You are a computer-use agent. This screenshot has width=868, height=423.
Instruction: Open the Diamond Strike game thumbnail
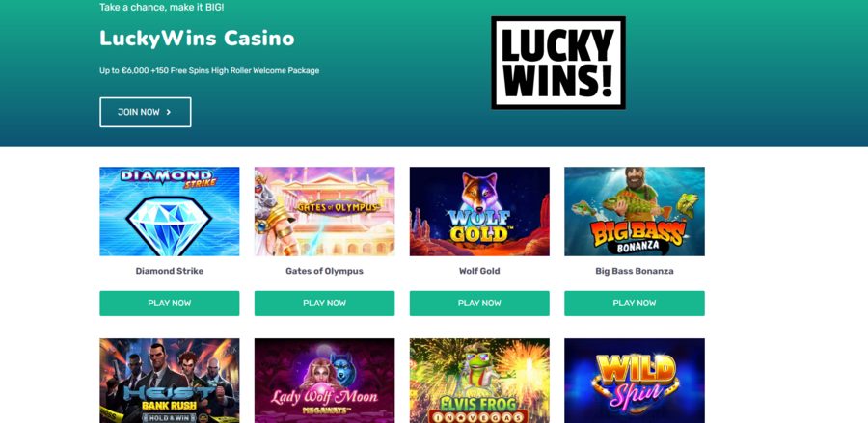coord(170,211)
